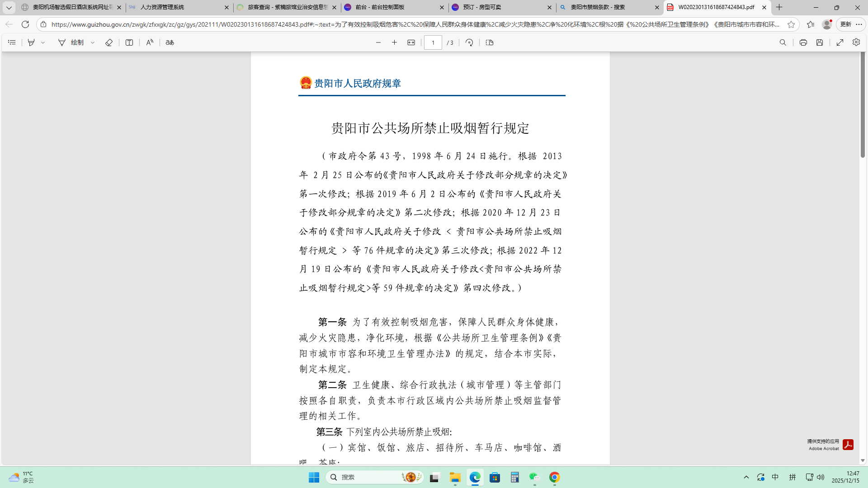The width and height of the screenshot is (868, 488).
Task: Expand highlight color dropdown arrow
Action: click(43, 42)
